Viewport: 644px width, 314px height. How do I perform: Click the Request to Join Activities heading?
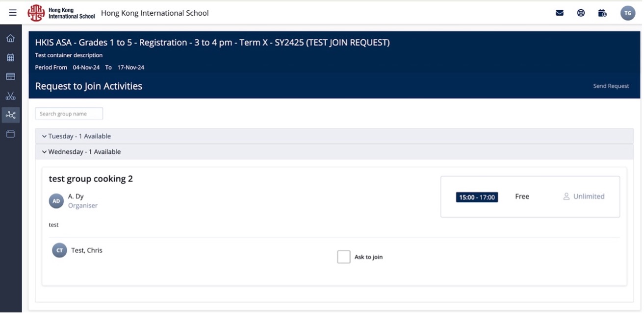(89, 86)
